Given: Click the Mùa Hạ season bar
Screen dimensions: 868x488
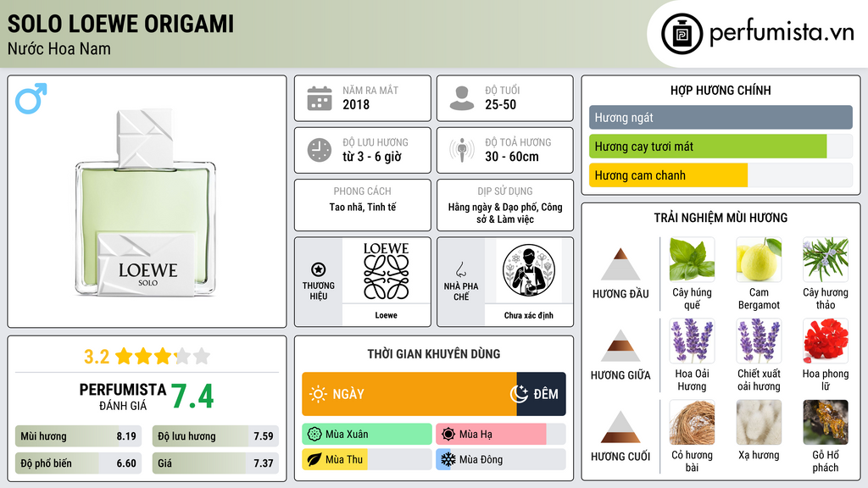Looking at the screenshot, I should 500,435.
